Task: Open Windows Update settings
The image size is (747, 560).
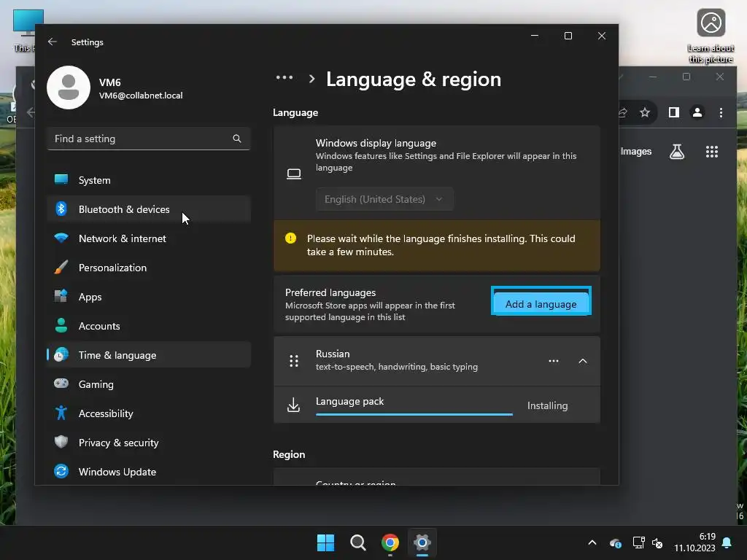Action: tap(149, 472)
